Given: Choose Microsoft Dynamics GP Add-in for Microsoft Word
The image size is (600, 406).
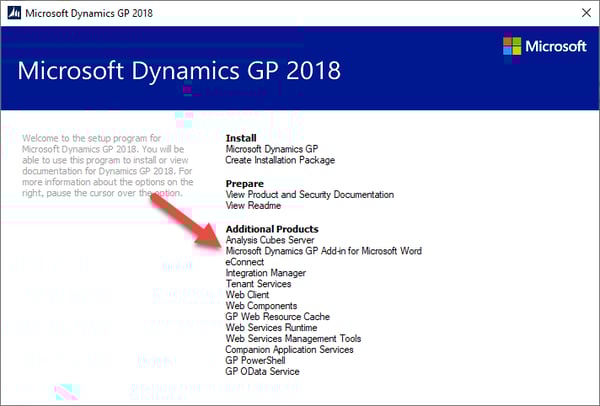Looking at the screenshot, I should 324,251.
